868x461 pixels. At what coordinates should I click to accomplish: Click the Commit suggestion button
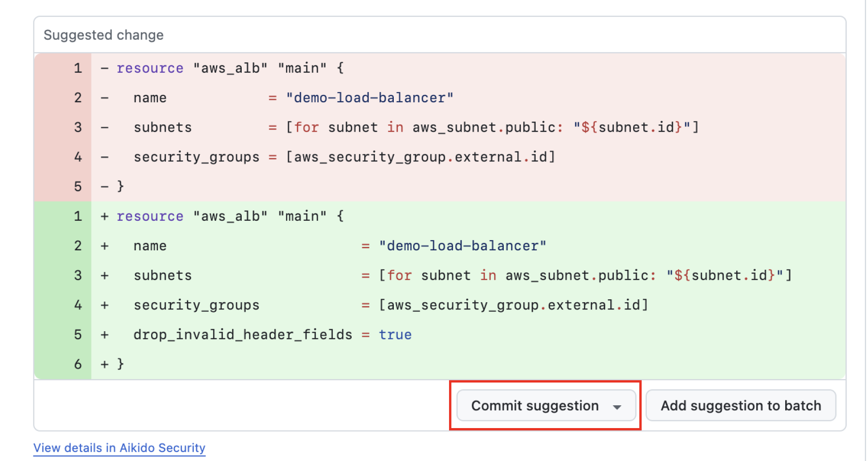(x=546, y=405)
